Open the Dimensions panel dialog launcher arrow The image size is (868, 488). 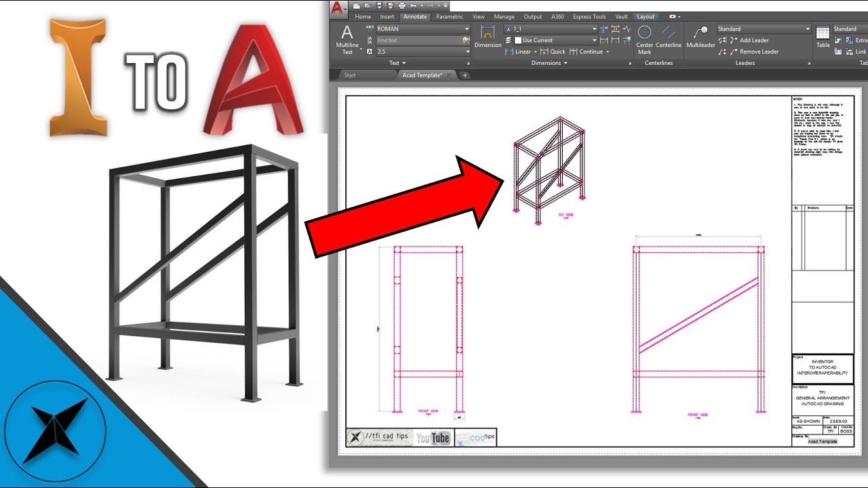pos(630,63)
